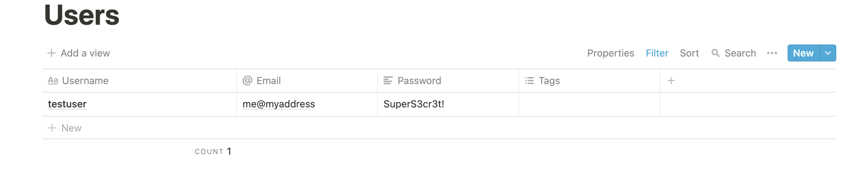This screenshot has height=171, width=868.
Task: Click the text-lines icon in Password header
Action: [388, 81]
